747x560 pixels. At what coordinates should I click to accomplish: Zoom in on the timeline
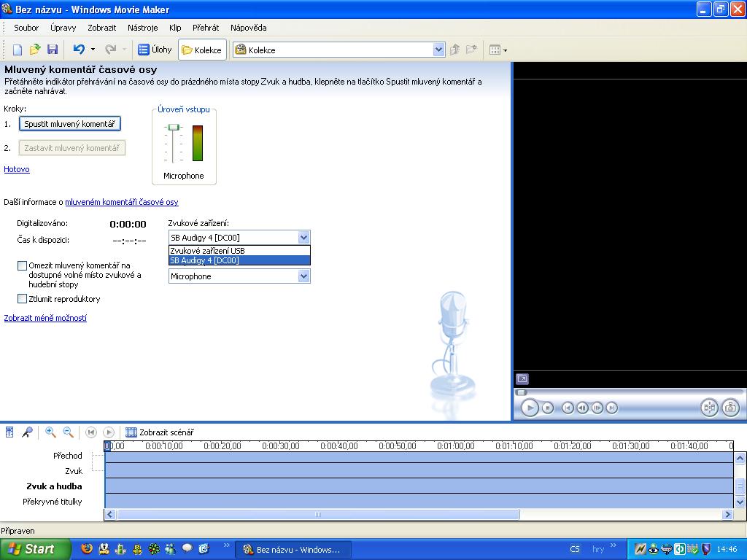50,432
